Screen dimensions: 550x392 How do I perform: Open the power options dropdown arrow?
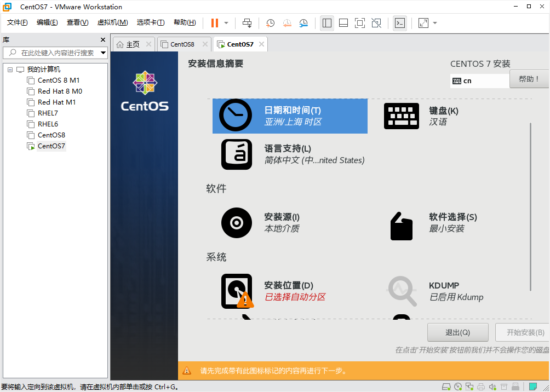pos(226,23)
